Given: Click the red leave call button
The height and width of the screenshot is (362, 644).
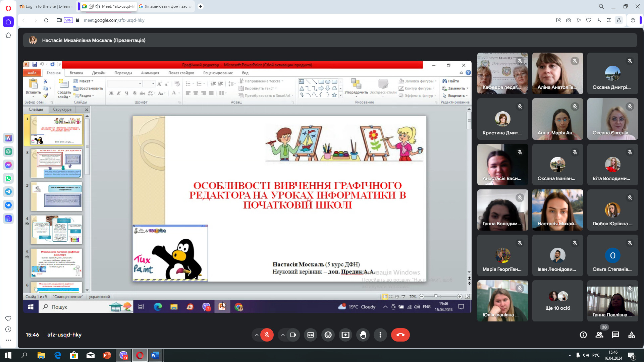Looking at the screenshot, I should click(x=400, y=335).
